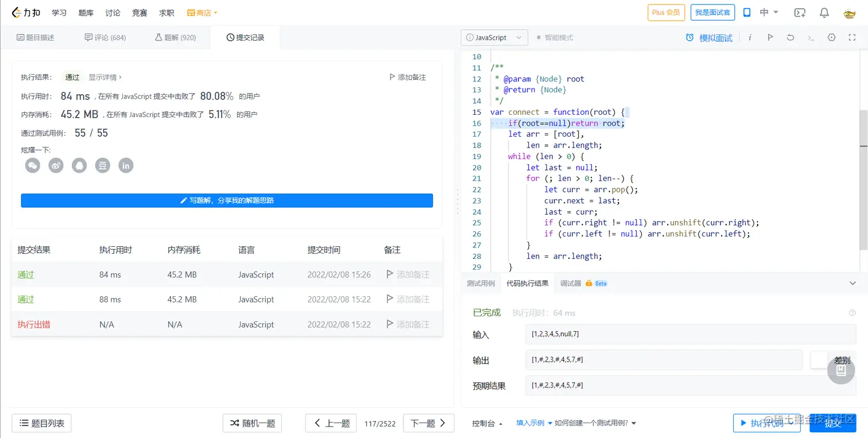Open the 填入示例 dropdown
Screen dimensions: 868x438
coord(534,423)
